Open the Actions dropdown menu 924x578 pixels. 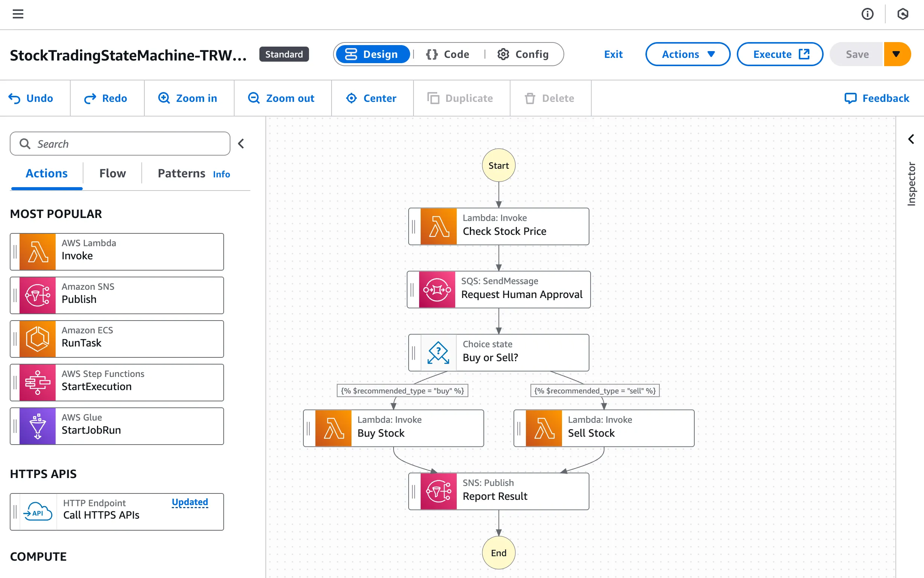pos(687,54)
